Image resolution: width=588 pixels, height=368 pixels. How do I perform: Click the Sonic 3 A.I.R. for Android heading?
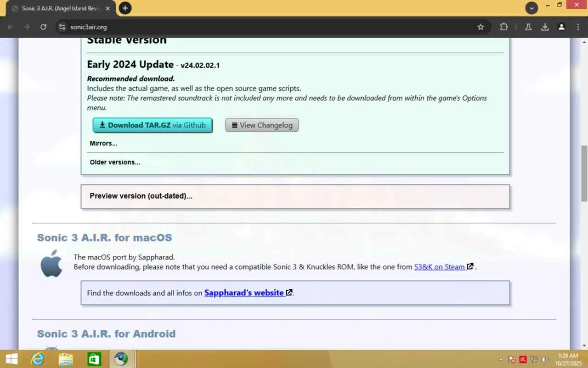(107, 334)
